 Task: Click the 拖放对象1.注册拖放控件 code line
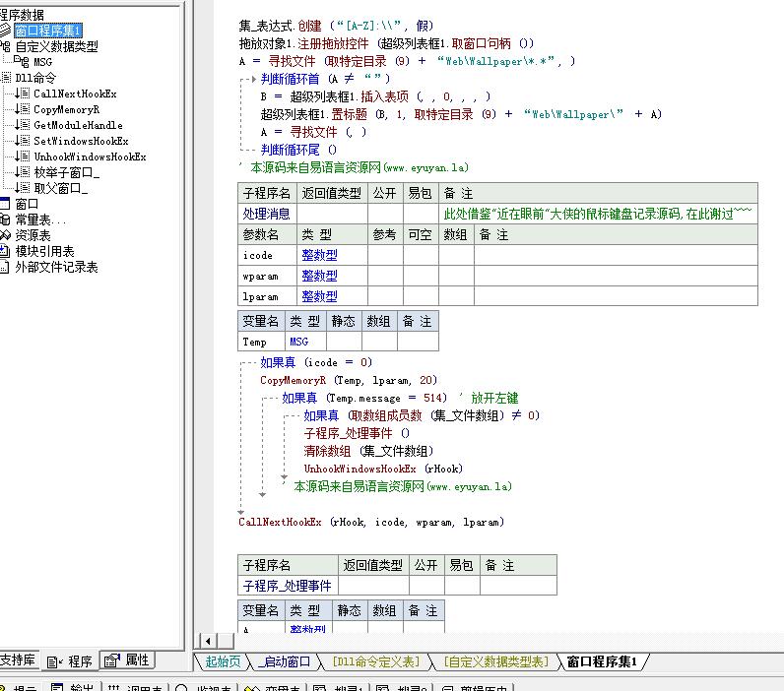tap(386, 43)
